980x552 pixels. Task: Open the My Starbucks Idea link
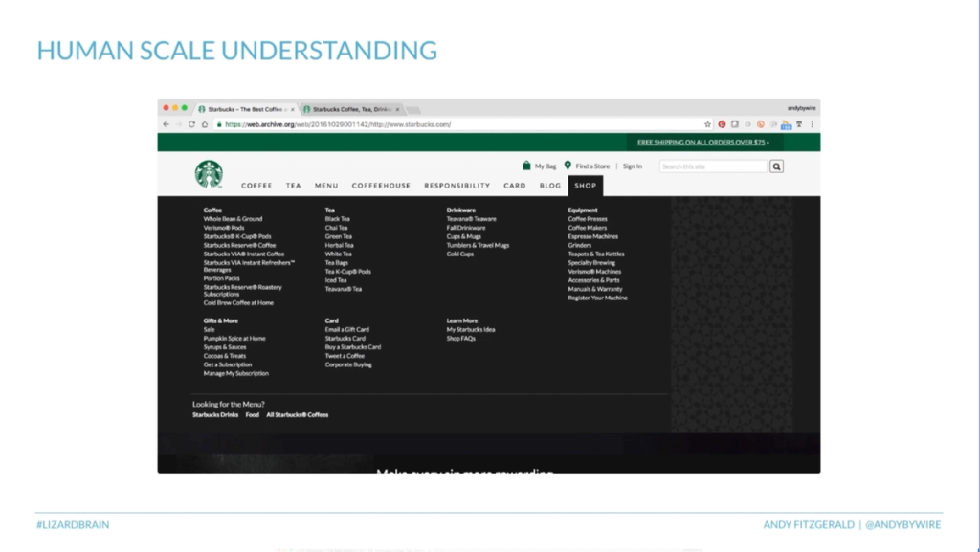tap(471, 330)
